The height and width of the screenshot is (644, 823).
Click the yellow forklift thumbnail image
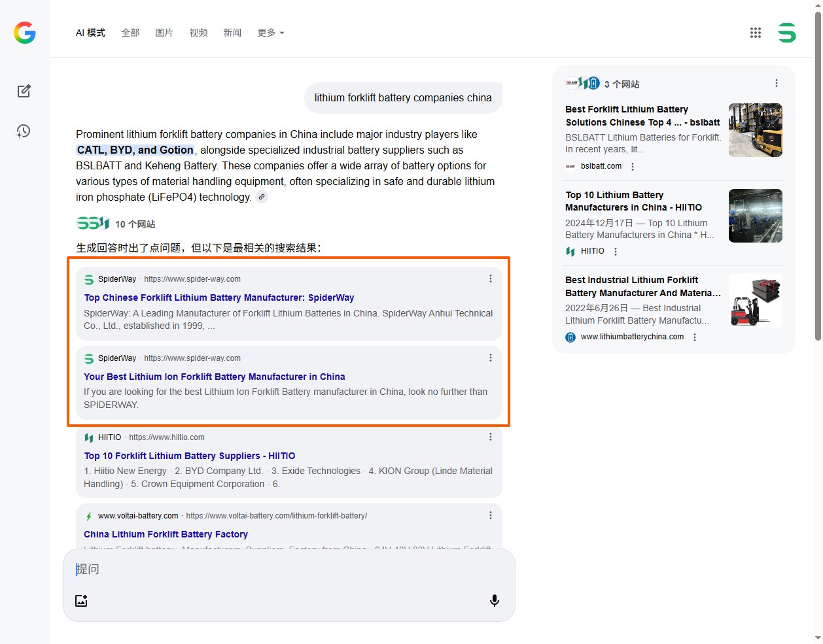click(x=756, y=130)
